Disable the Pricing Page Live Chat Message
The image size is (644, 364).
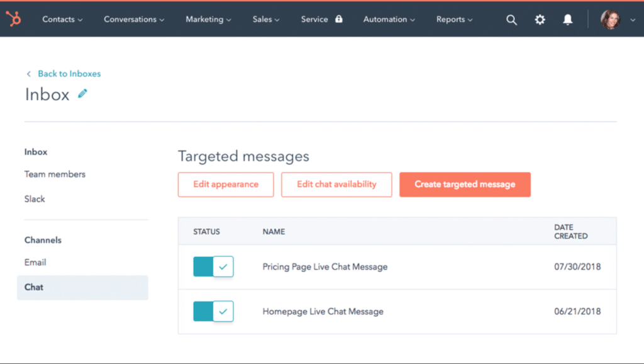(x=213, y=266)
